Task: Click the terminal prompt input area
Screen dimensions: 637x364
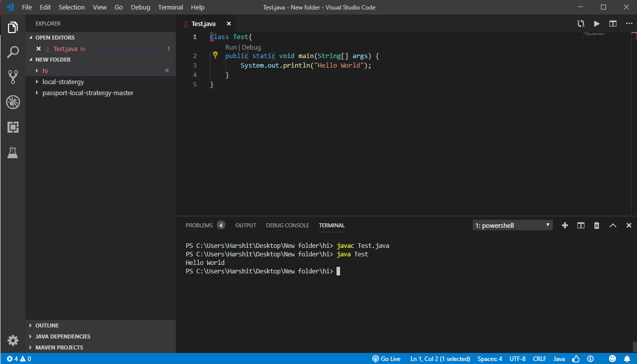Action: click(338, 271)
